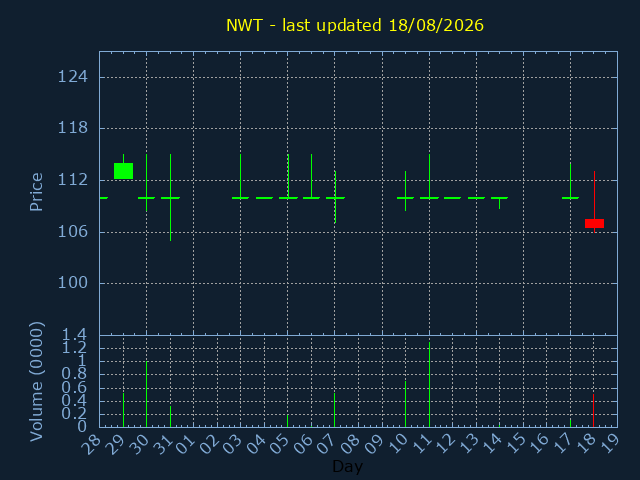Select the day 03 candlestick
640x480 pixels.
tap(240, 176)
